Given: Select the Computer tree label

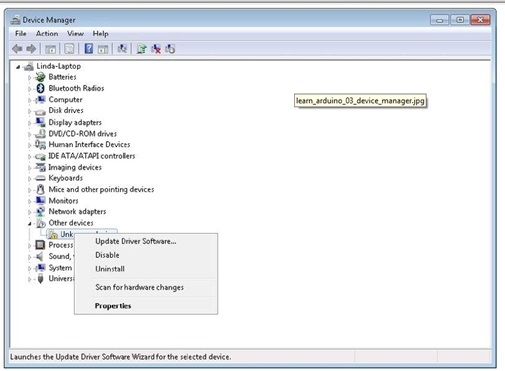Looking at the screenshot, I should click(65, 100).
